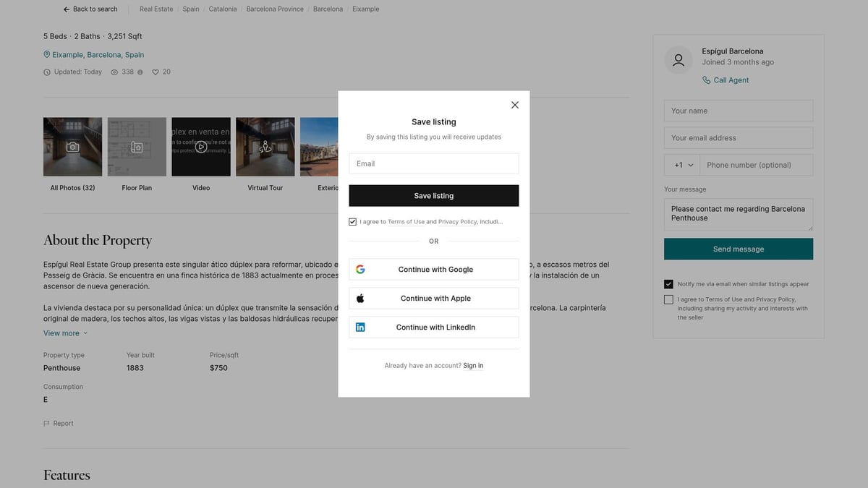Click the Email input field
The image size is (868, 488).
433,163
